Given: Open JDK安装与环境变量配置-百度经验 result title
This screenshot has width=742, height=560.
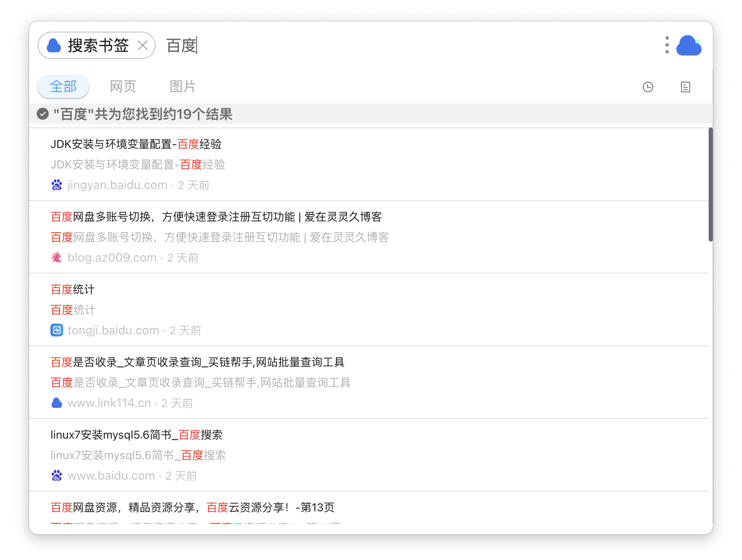Looking at the screenshot, I should pyautogui.click(x=136, y=144).
